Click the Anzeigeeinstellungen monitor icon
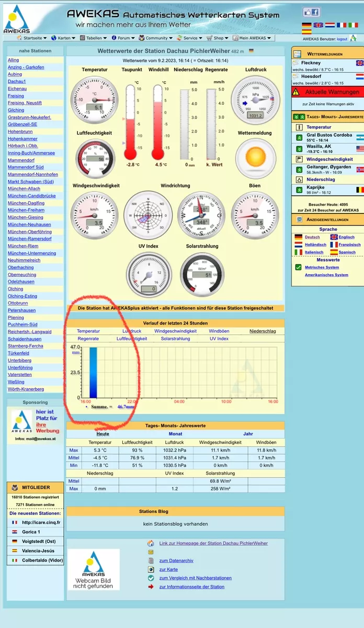364x628 pixels. click(x=300, y=220)
